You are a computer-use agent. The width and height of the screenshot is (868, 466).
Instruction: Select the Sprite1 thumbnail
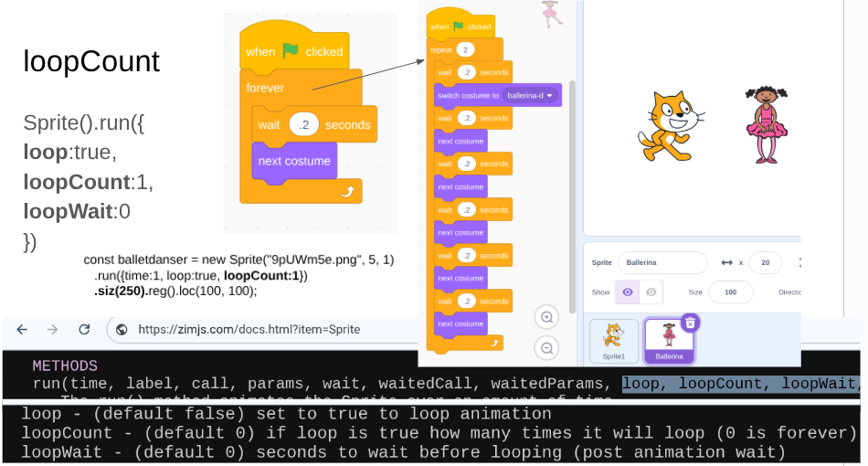click(x=614, y=340)
